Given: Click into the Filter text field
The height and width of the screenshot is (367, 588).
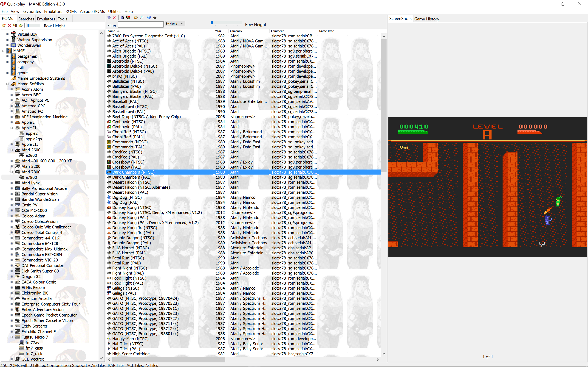Looking at the screenshot, I should pyautogui.click(x=140, y=25).
